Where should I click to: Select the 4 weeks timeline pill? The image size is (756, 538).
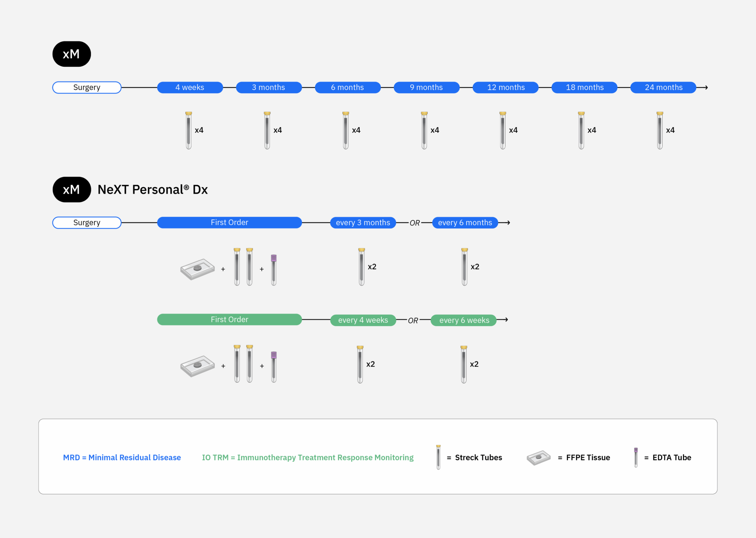point(190,87)
